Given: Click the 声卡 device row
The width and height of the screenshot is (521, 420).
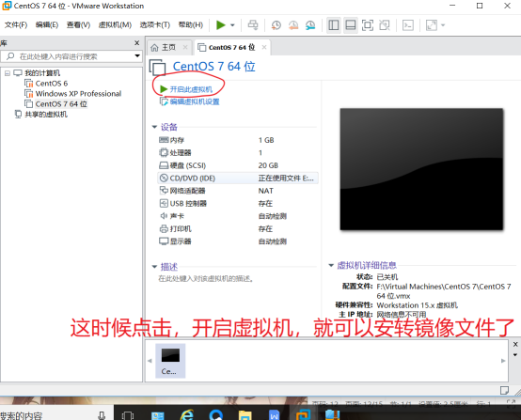Looking at the screenshot, I should pos(238,216).
